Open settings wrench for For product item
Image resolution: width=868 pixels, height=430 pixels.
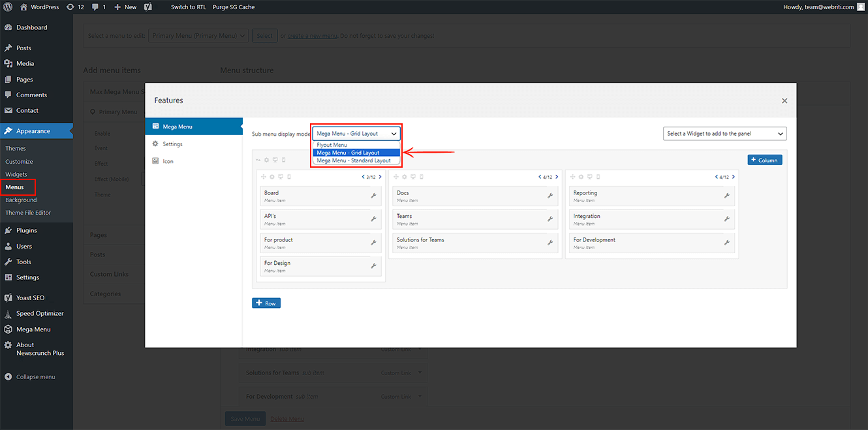[x=373, y=243]
